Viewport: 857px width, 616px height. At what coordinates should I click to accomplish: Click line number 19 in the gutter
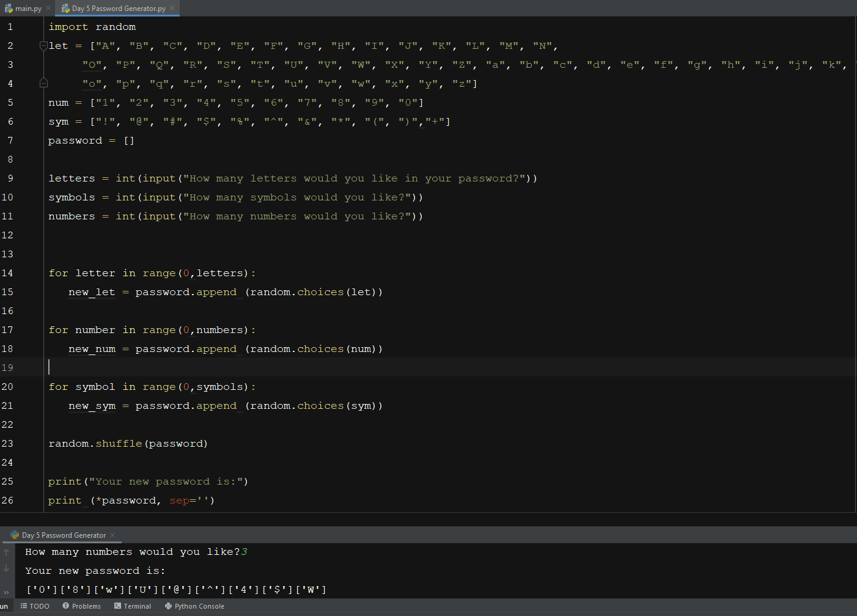(x=8, y=367)
